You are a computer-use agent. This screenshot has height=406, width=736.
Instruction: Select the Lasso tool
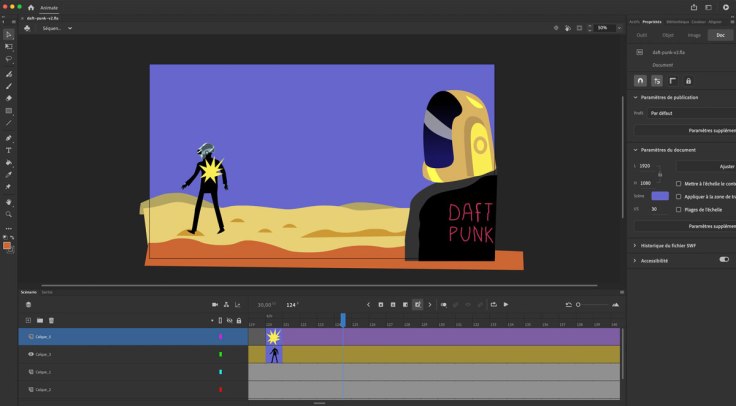coord(8,59)
